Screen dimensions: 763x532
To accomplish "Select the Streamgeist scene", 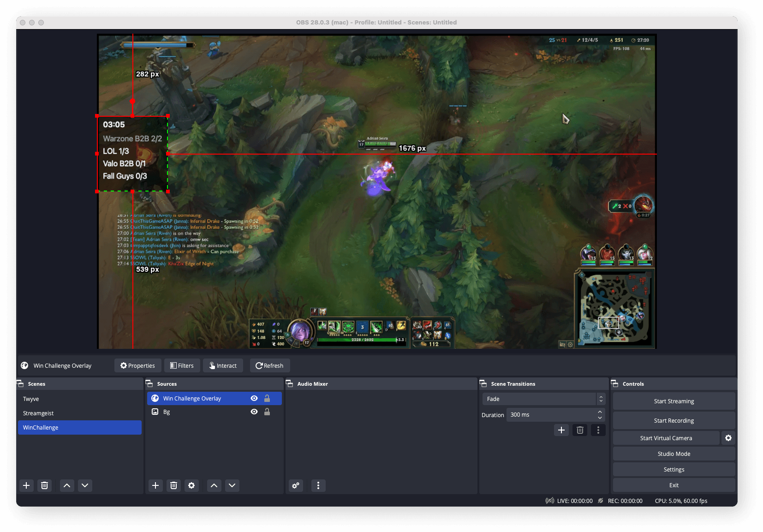I will (x=38, y=413).
